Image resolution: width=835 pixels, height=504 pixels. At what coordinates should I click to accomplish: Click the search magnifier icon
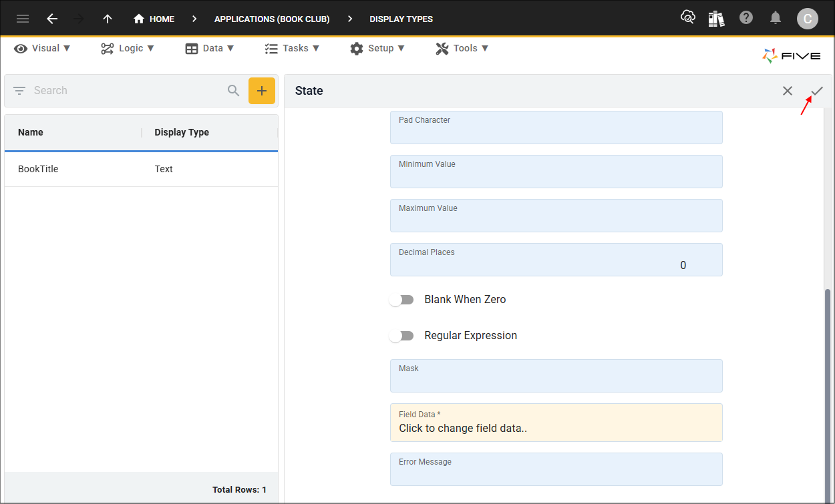233,91
